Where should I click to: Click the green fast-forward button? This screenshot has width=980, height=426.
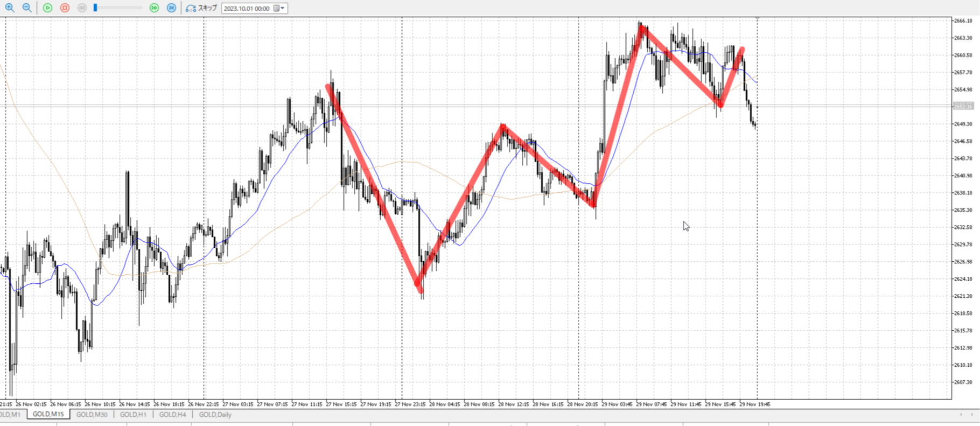click(154, 8)
